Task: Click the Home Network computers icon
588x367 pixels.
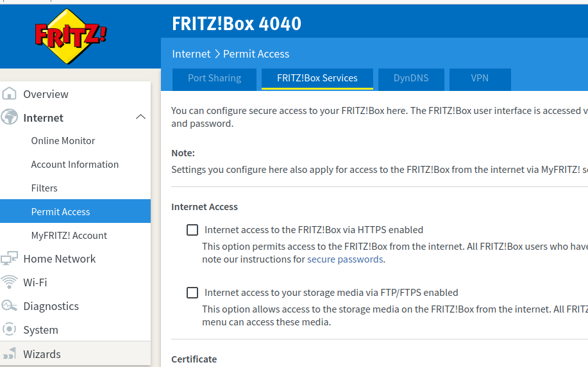Action: (x=10, y=259)
